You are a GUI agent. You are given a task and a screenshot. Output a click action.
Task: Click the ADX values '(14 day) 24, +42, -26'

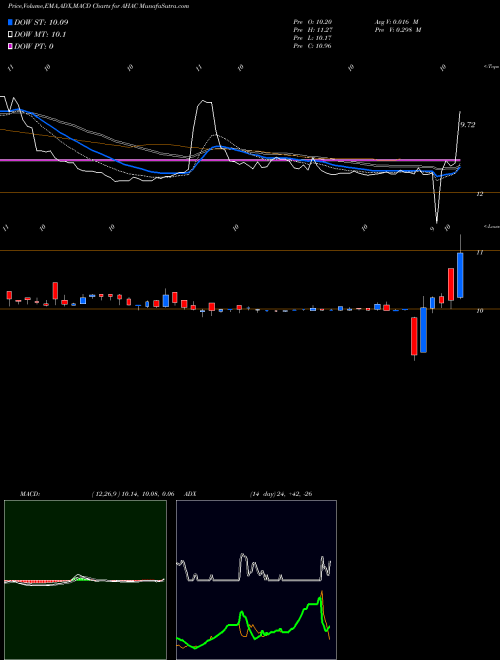(x=281, y=494)
